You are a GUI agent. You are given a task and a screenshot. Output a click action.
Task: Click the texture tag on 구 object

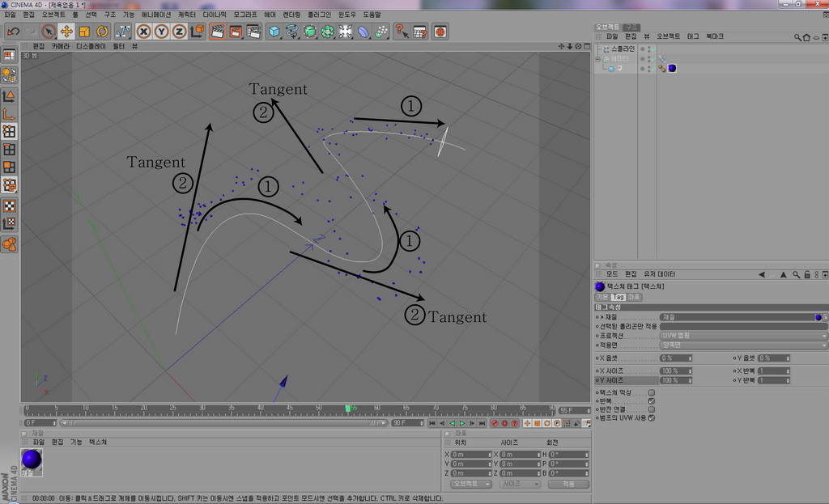tap(672, 68)
